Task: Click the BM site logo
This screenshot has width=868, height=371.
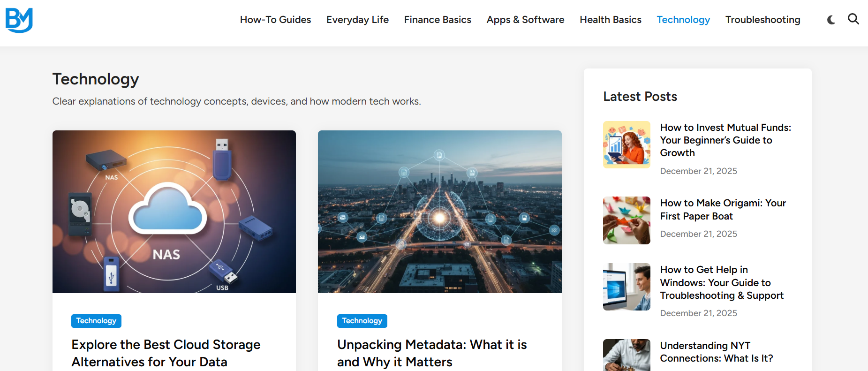Action: [x=19, y=20]
